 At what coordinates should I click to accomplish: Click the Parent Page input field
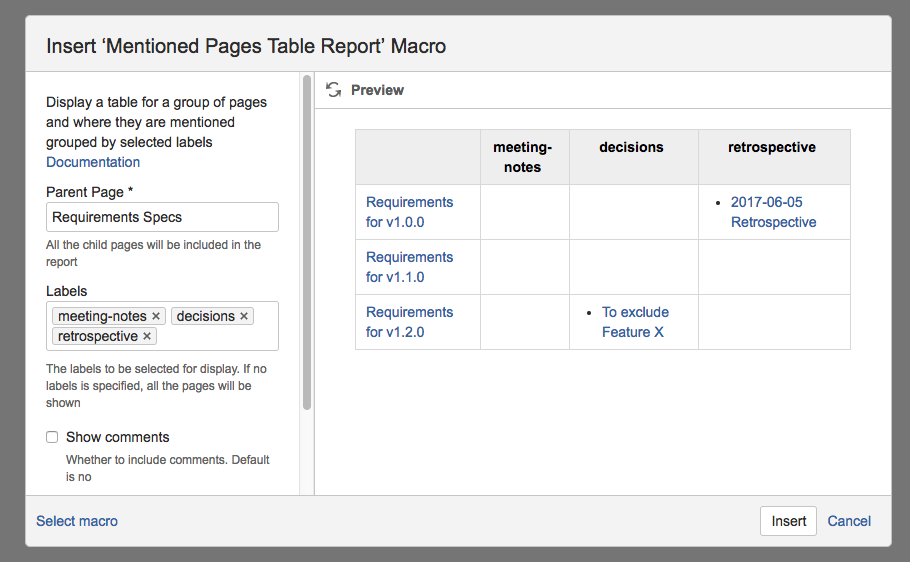162,217
